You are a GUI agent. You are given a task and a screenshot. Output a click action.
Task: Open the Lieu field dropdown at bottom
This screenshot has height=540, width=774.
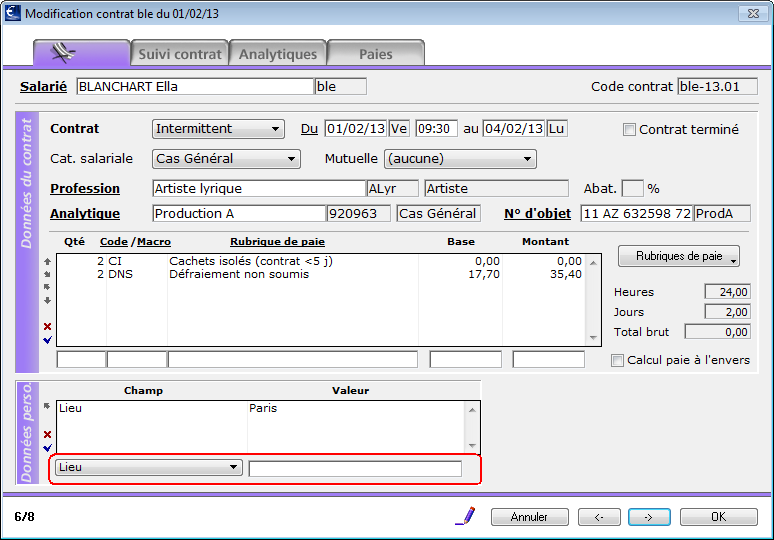click(149, 467)
